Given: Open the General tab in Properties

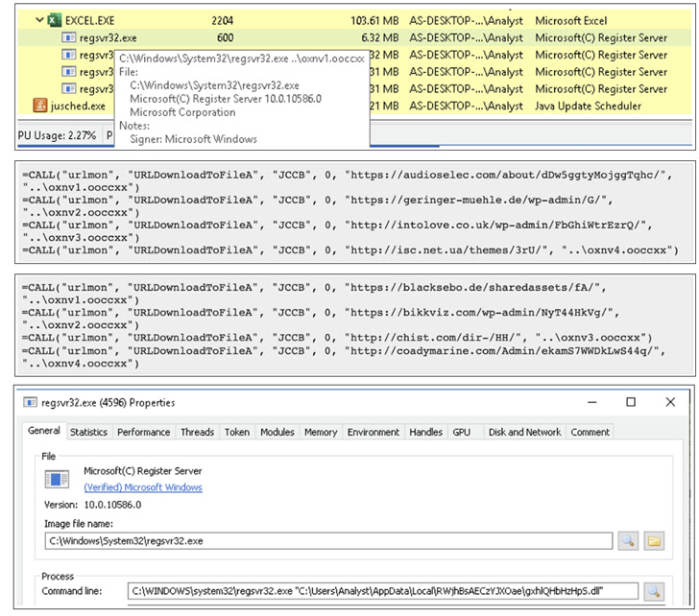Looking at the screenshot, I should tap(44, 431).
